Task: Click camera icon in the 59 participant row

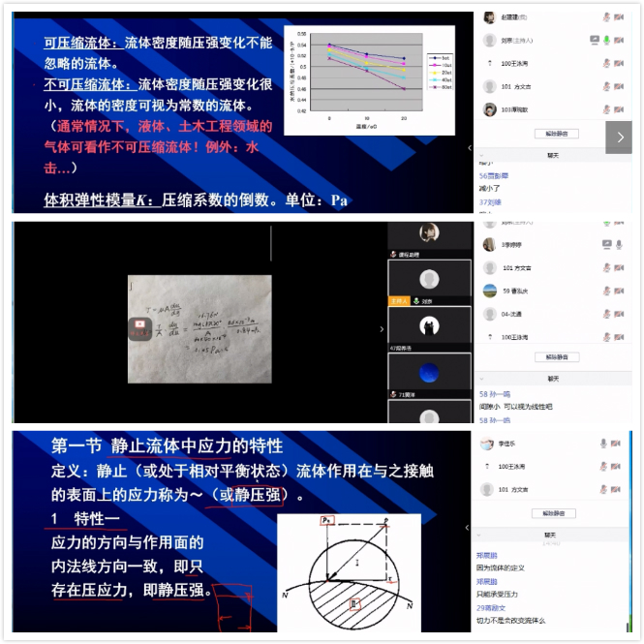Action: click(619, 291)
